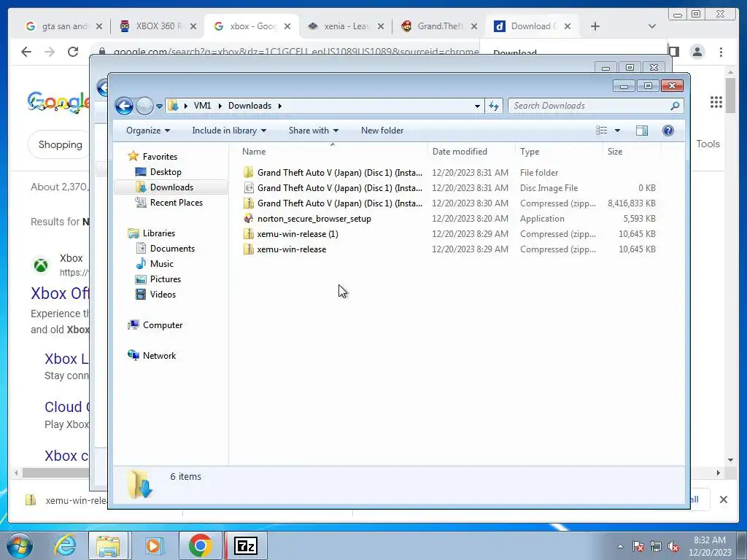Sort by the Type column header
This screenshot has height=560, width=747.
[x=530, y=152]
